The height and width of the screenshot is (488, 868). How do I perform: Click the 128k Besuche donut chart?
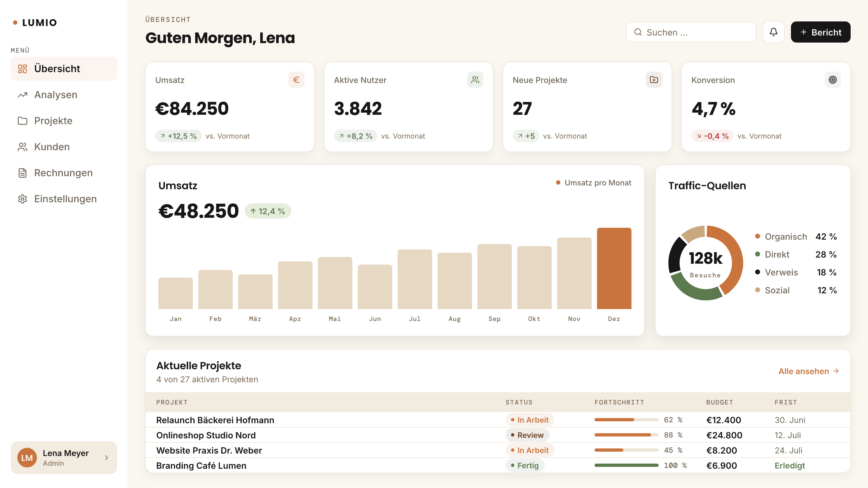click(706, 263)
